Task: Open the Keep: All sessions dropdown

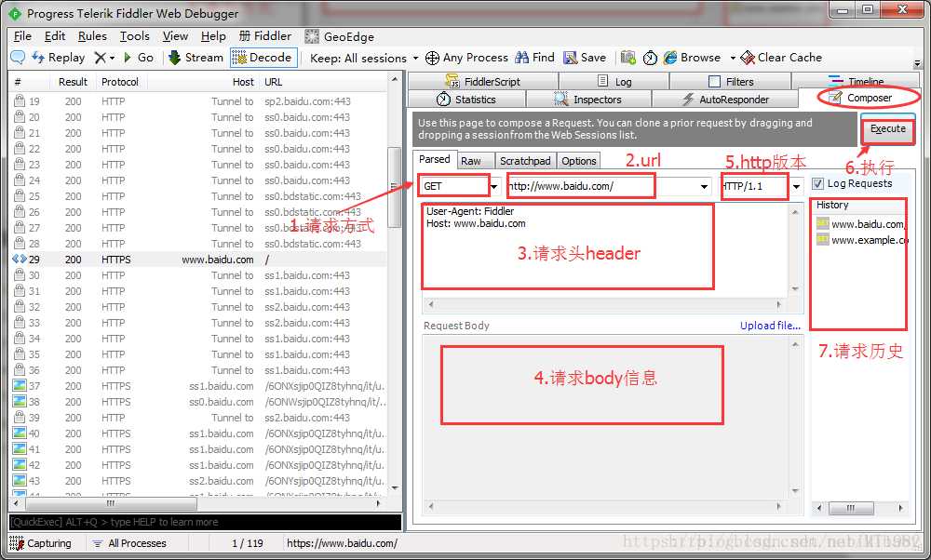Action: [364, 58]
